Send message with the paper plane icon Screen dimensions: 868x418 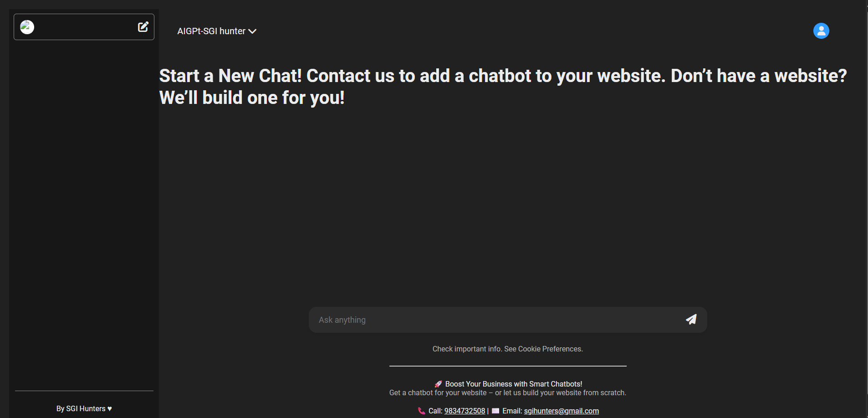(x=691, y=320)
